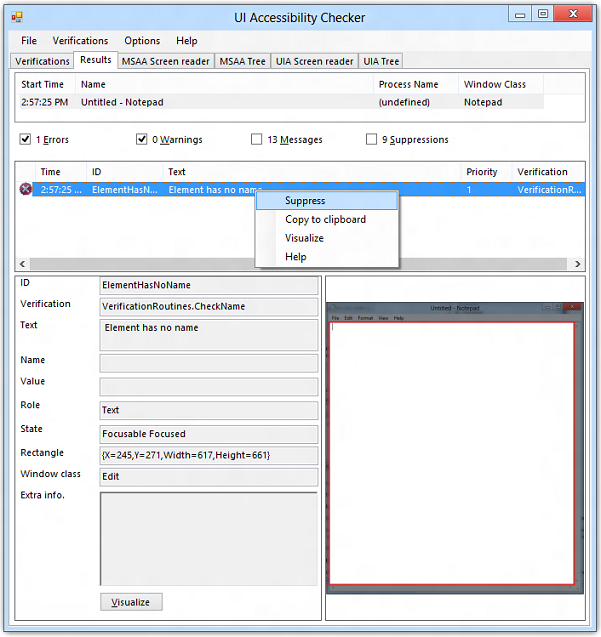Click the ElementHasN... cell in the error row
601x637 pixels.
(125, 190)
